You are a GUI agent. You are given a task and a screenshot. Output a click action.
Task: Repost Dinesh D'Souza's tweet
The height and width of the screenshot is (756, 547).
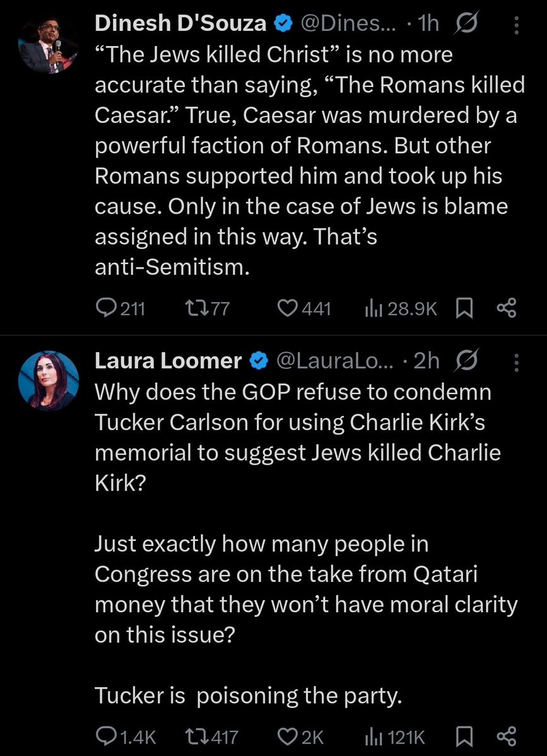192,308
